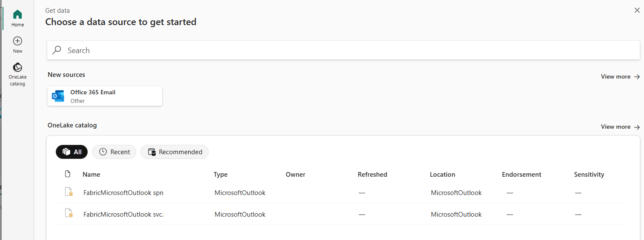Click MicrosoftOutlook location cell in svc row
This screenshot has height=240, width=644.
point(456,214)
